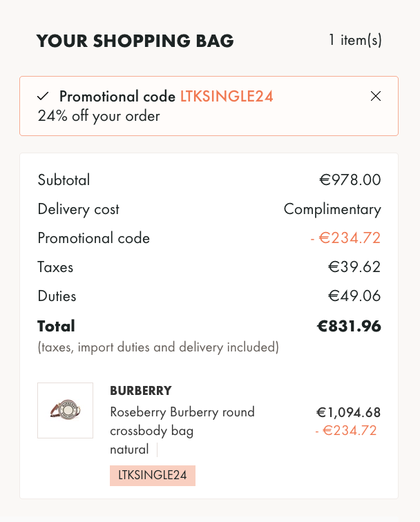Screen dimensions: 420x522
Task: Click the Duties amount €49.06
Action: (x=354, y=296)
